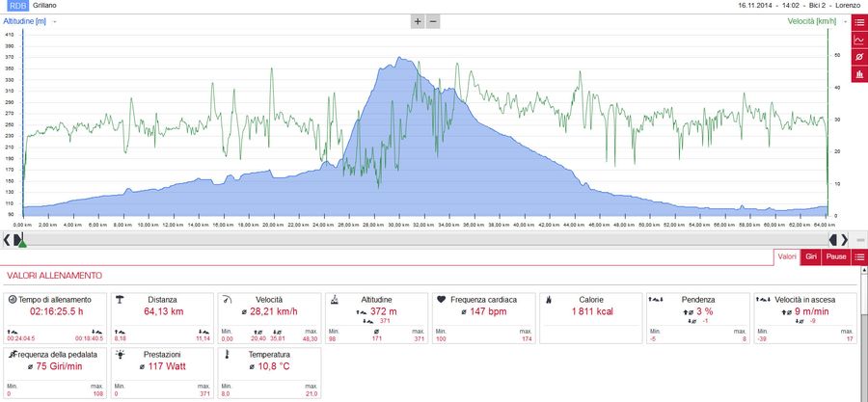Click the Distanza signpost icon

pyautogui.click(x=120, y=299)
